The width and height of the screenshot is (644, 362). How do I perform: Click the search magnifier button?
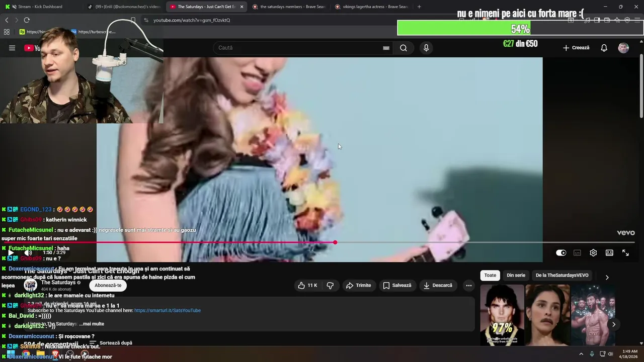pos(404,48)
